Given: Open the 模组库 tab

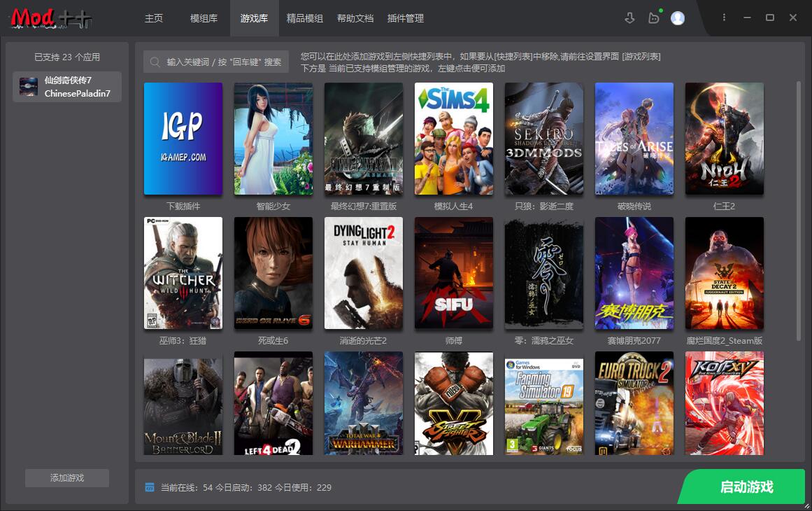Looking at the screenshot, I should click(203, 19).
